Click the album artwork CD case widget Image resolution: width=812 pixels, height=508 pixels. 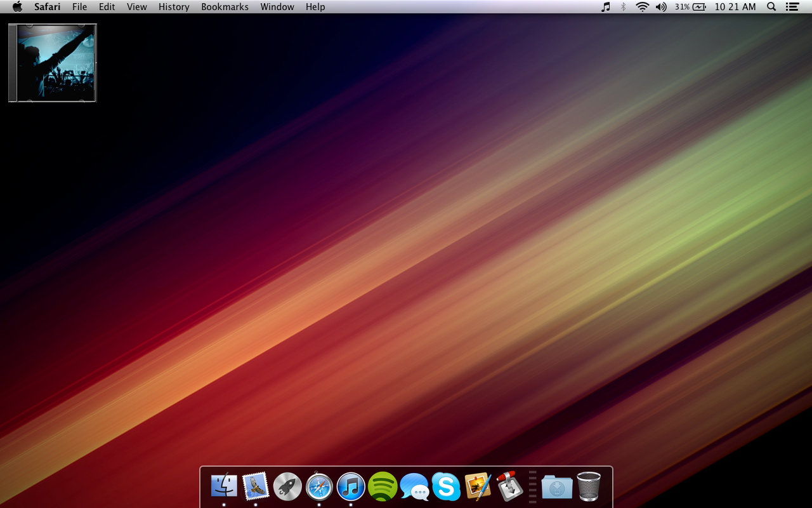pos(52,63)
